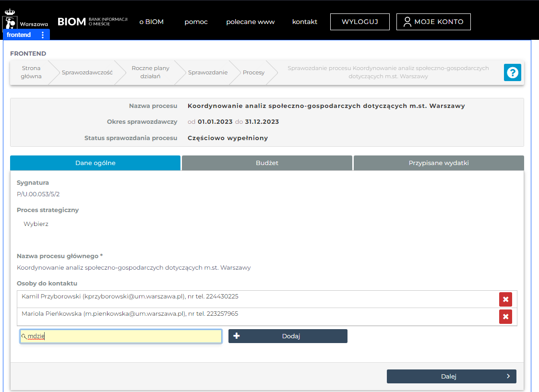This screenshot has height=392, width=539.
Task: Focus the contact person search field
Action: point(121,336)
